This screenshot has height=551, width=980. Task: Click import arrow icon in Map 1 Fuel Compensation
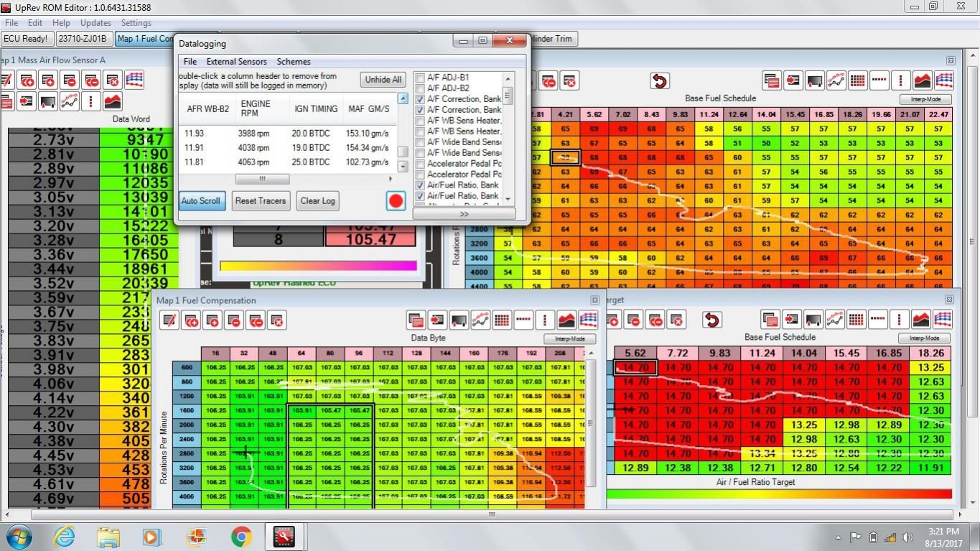437,320
